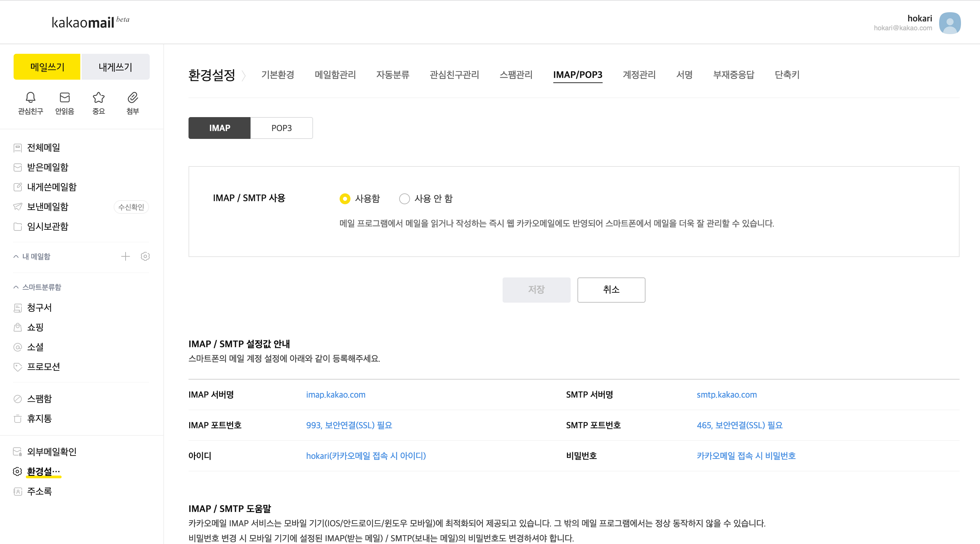The height and width of the screenshot is (544, 980).
Task: Open unread mail via 안읽음 envelope icon
Action: pyautogui.click(x=65, y=98)
